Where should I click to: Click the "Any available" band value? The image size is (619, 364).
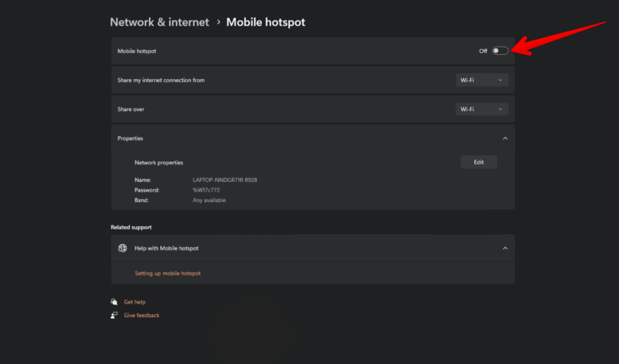click(208, 200)
